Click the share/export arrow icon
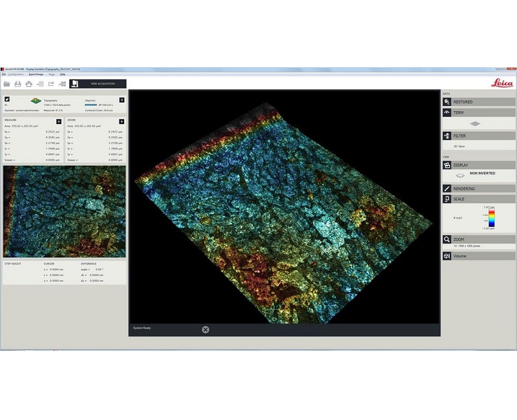The width and height of the screenshot is (517, 420). click(51, 84)
